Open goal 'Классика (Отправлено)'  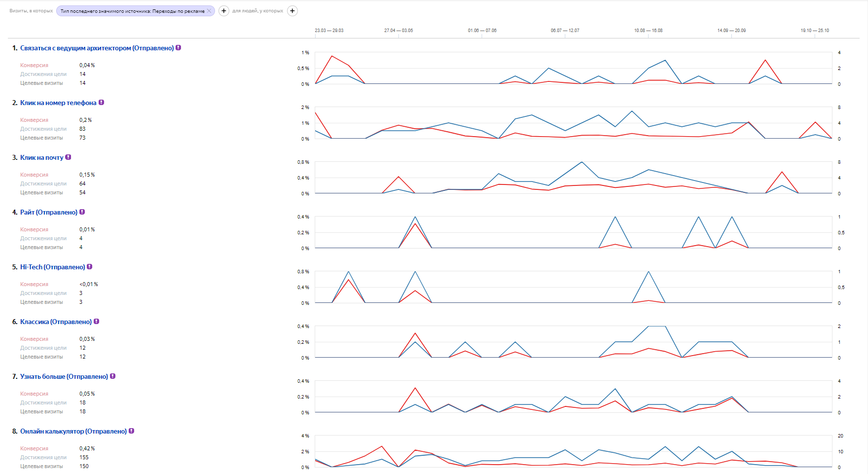(x=56, y=322)
